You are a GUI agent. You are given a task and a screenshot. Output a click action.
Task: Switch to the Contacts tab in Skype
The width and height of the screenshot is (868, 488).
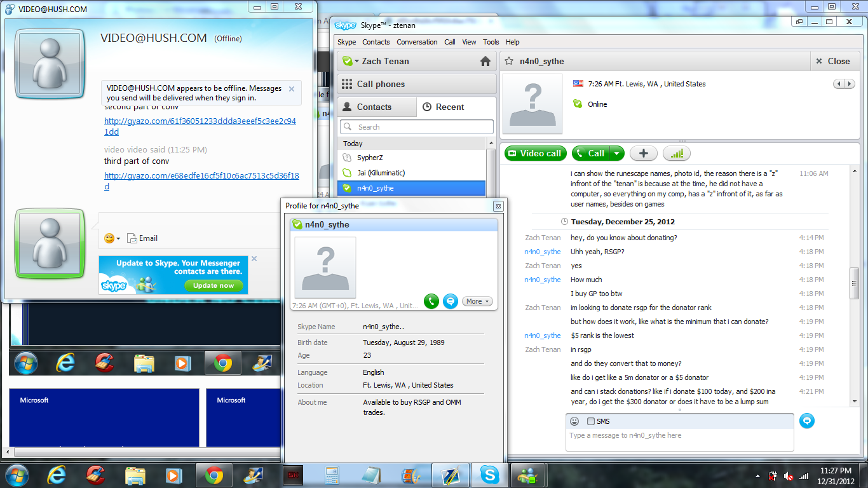click(376, 107)
